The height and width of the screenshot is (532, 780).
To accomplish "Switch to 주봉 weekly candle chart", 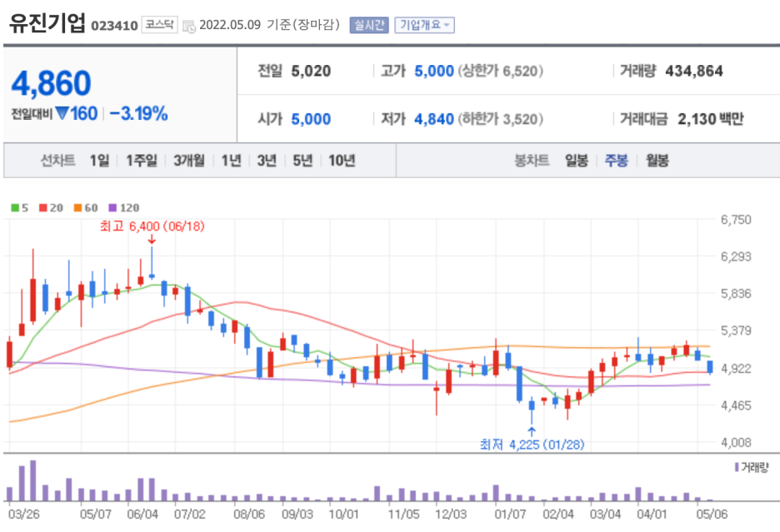I will coord(617,160).
